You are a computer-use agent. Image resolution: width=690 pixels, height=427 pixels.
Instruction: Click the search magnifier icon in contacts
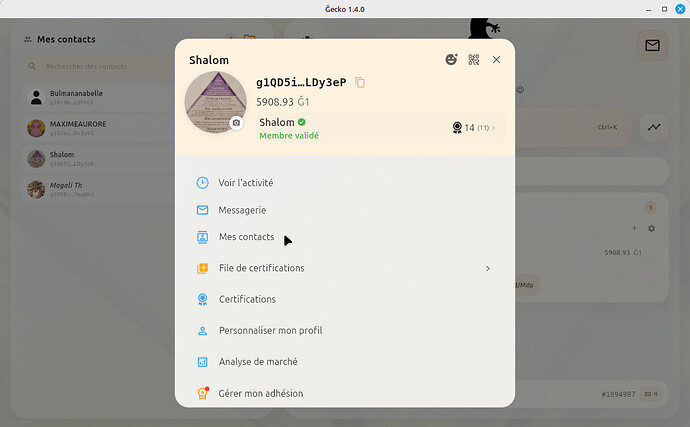click(32, 66)
